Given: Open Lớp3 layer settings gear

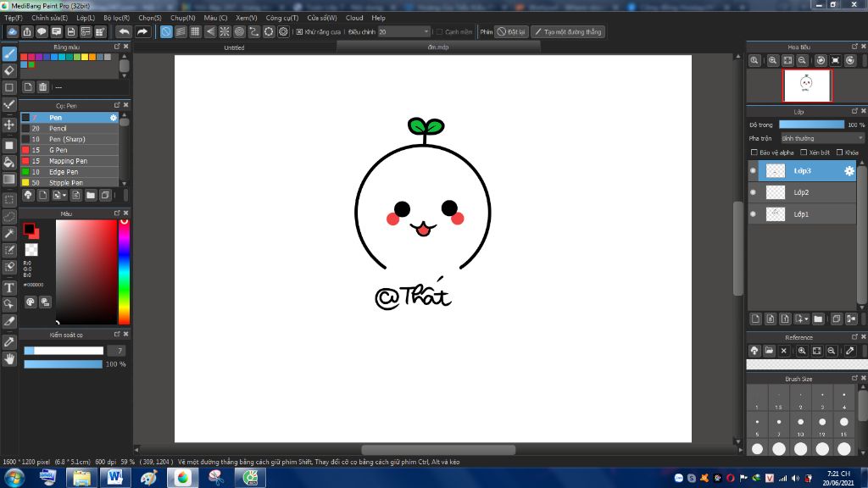Looking at the screenshot, I should pos(849,171).
